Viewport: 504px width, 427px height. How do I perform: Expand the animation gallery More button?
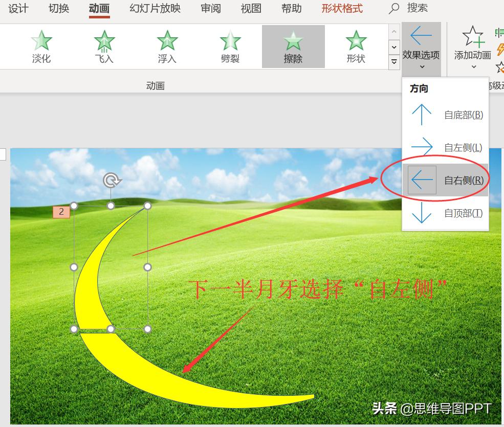394,62
